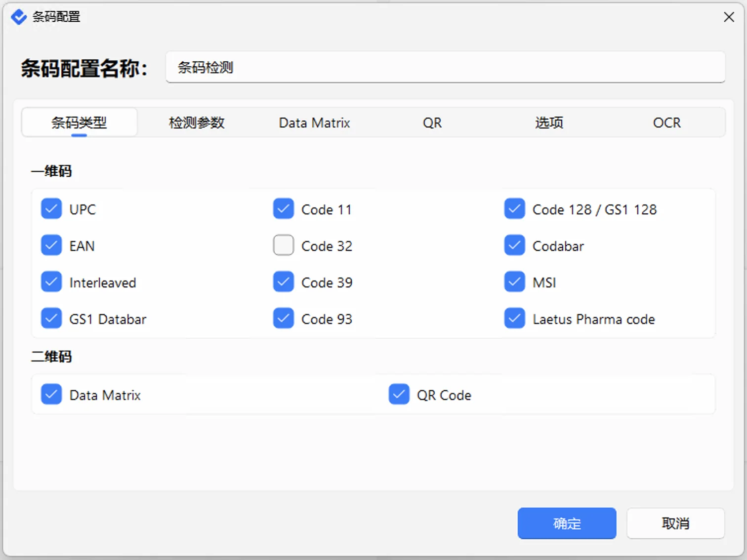This screenshot has width=747, height=560.
Task: Click the 取消 button
Action: tap(675, 523)
